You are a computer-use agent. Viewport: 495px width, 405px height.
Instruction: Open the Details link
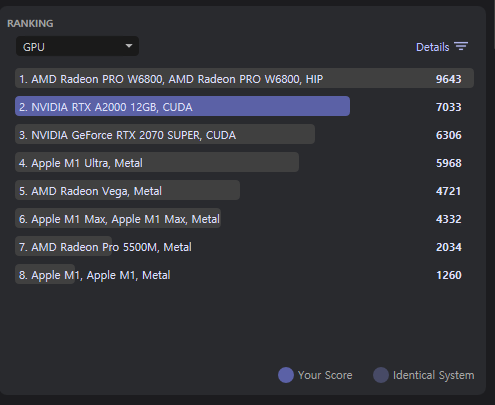click(x=432, y=47)
